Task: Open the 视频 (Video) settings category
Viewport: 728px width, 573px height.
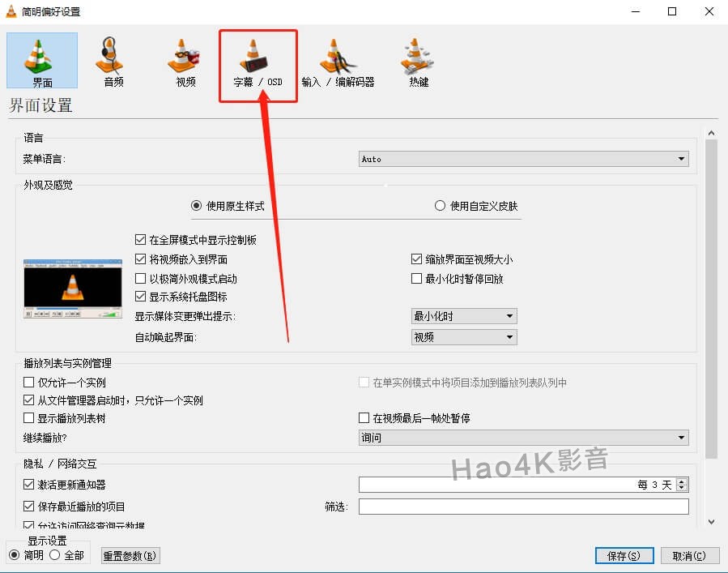Action: (185, 62)
